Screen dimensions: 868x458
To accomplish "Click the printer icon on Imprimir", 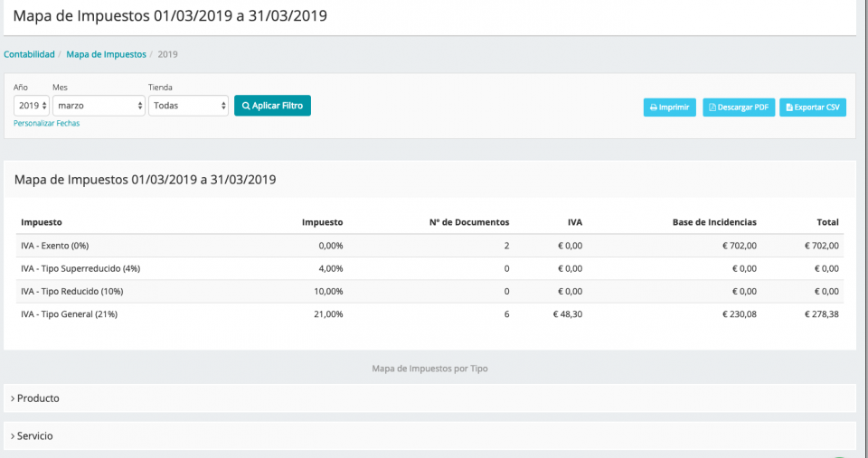I will (x=653, y=107).
